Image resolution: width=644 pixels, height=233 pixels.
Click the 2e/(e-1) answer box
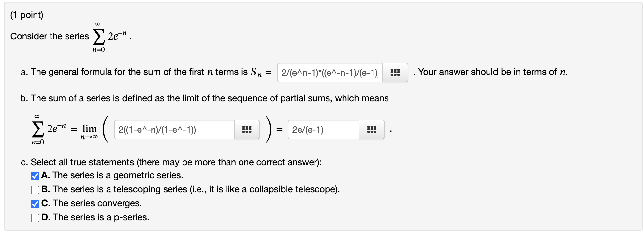point(323,130)
